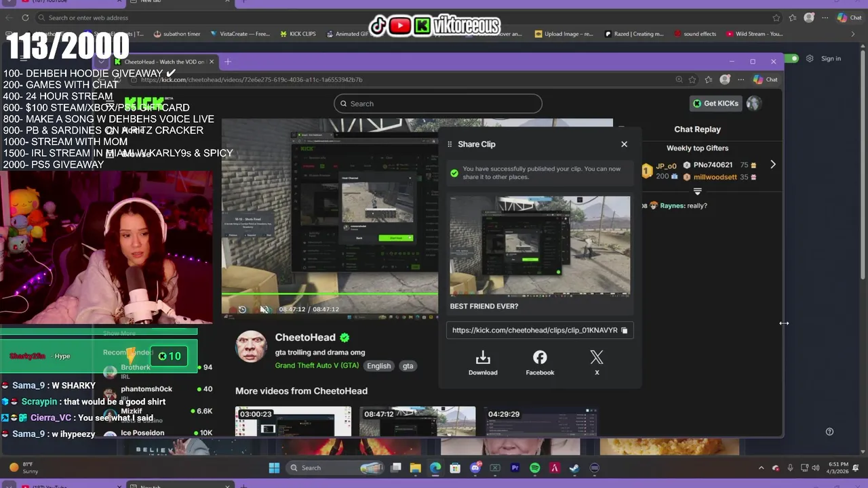868x488 pixels.
Task: Seek on the green video progress bar
Action: (330, 293)
